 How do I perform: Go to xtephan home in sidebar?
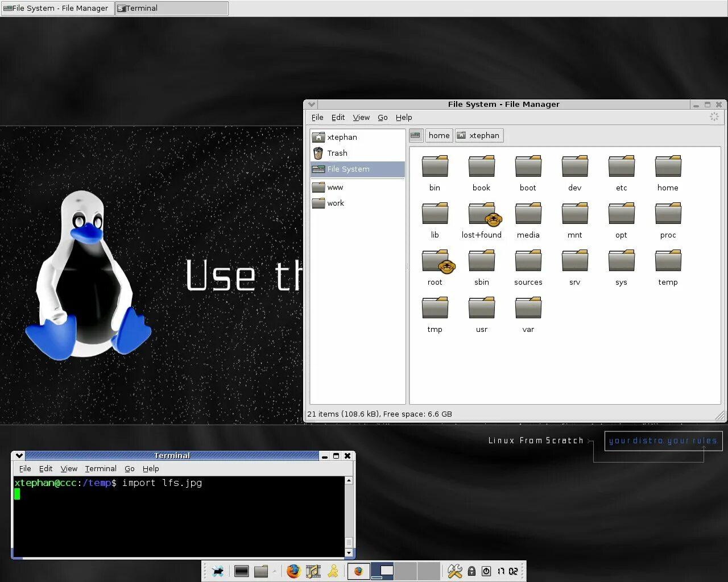358,137
